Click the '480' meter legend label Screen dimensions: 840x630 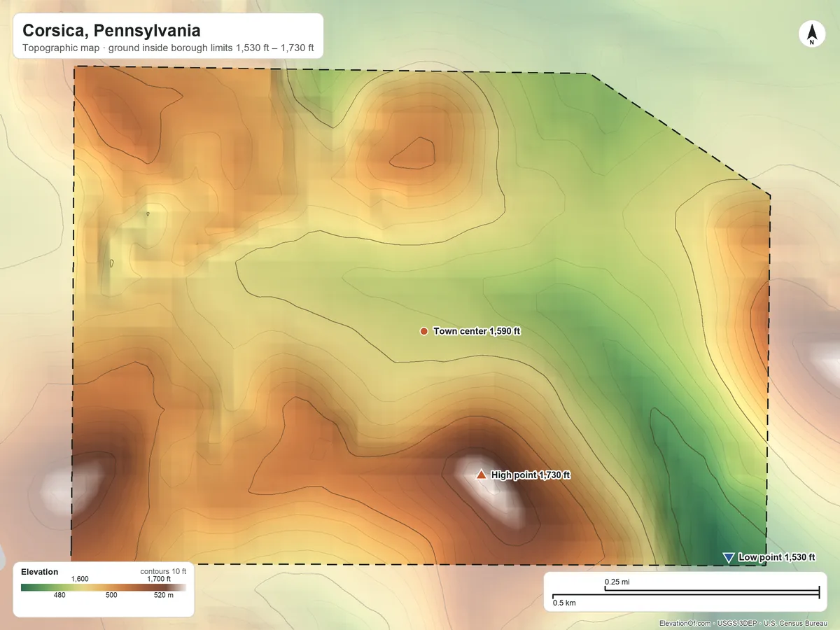pos(59,596)
